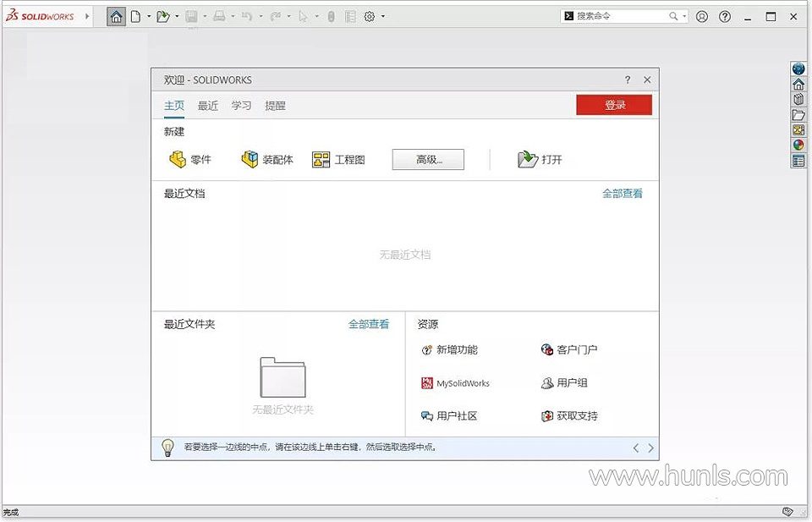
Task: Close the 欢迎 - SOLIDWORKS dialog
Action: (x=647, y=80)
